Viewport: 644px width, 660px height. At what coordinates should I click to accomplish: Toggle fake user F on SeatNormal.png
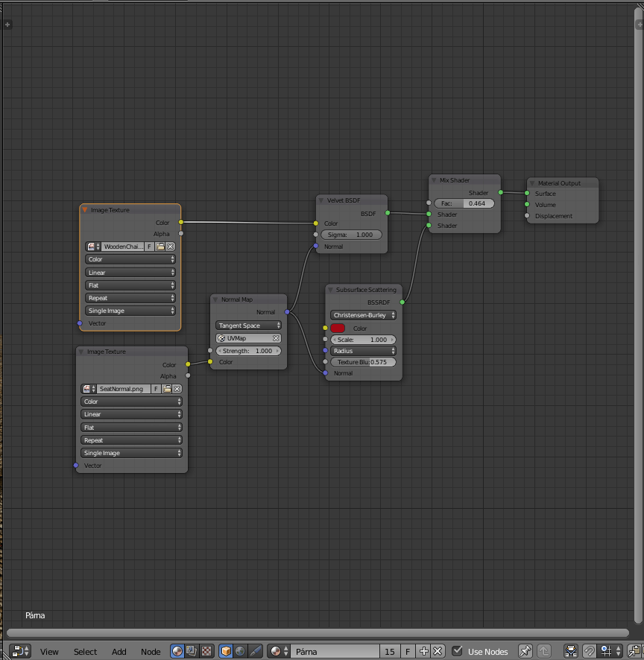coord(156,389)
